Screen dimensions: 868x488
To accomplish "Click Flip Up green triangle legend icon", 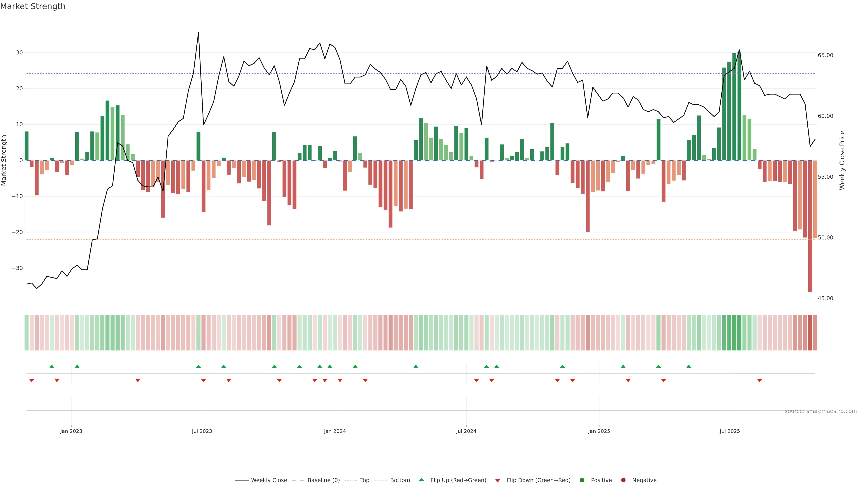I will (x=421, y=480).
